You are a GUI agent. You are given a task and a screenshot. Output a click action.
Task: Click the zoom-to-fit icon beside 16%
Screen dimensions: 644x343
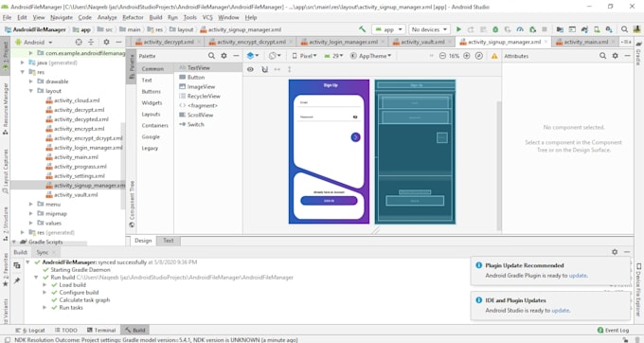pyautogui.click(x=479, y=56)
